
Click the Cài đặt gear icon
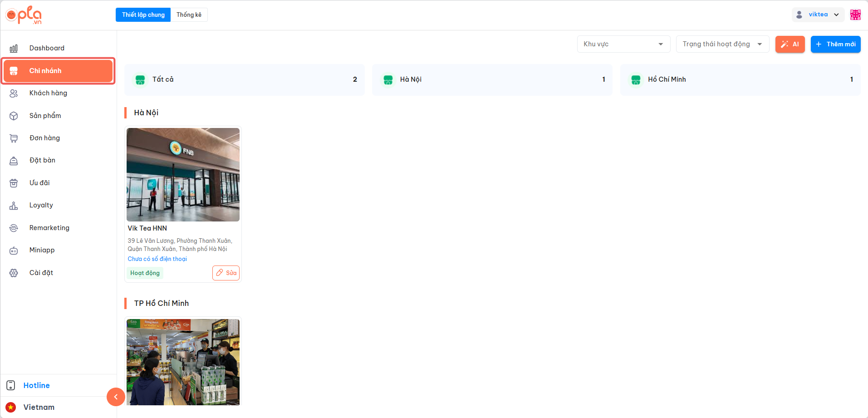tap(14, 273)
